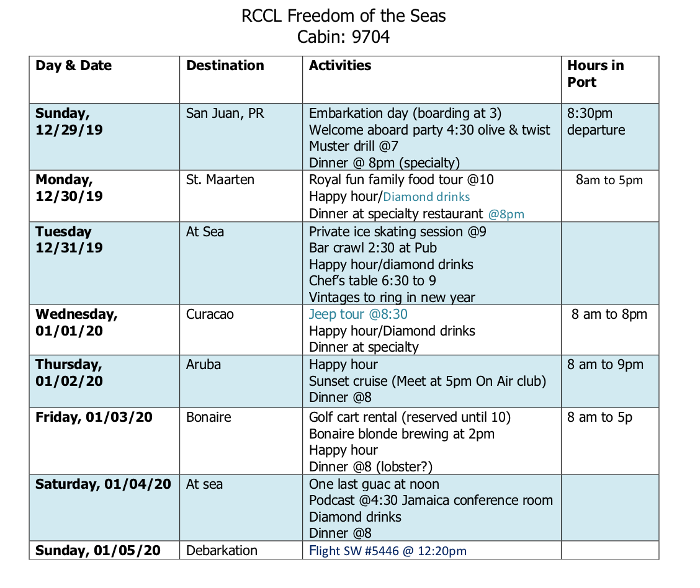Click the '@8pm' blue text on Monday
This screenshot has height=588, width=700.
pyautogui.click(x=506, y=214)
